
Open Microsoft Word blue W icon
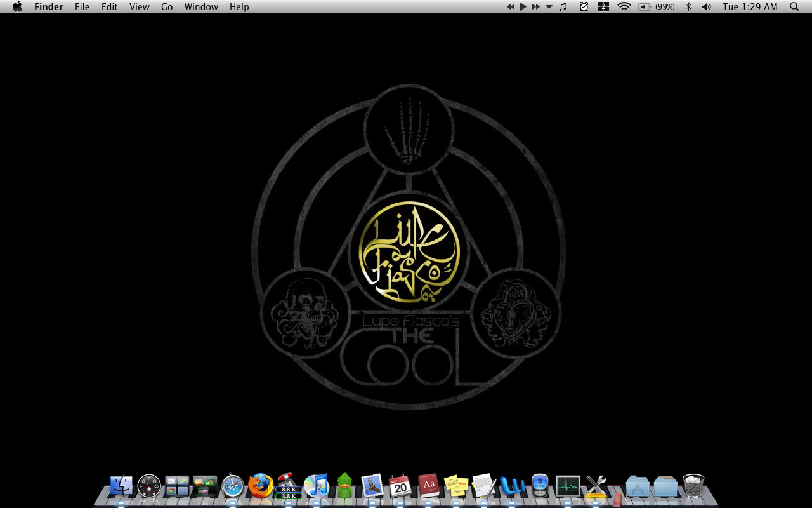click(x=512, y=486)
